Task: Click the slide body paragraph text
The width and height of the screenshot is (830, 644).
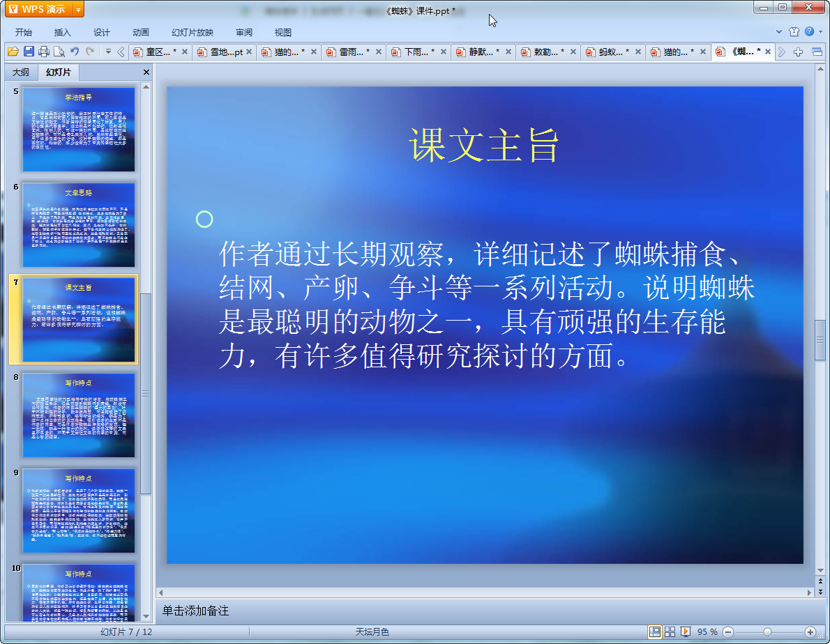Action: [486, 305]
